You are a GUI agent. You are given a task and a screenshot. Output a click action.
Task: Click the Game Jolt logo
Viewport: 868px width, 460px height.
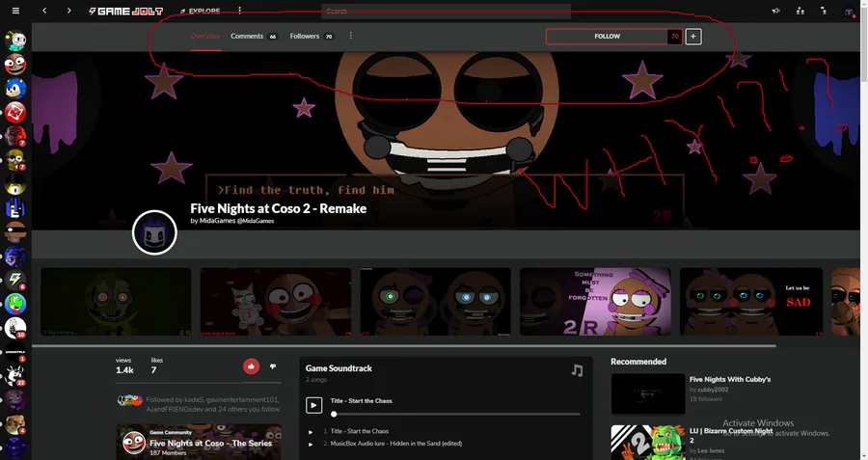pyautogui.click(x=126, y=11)
